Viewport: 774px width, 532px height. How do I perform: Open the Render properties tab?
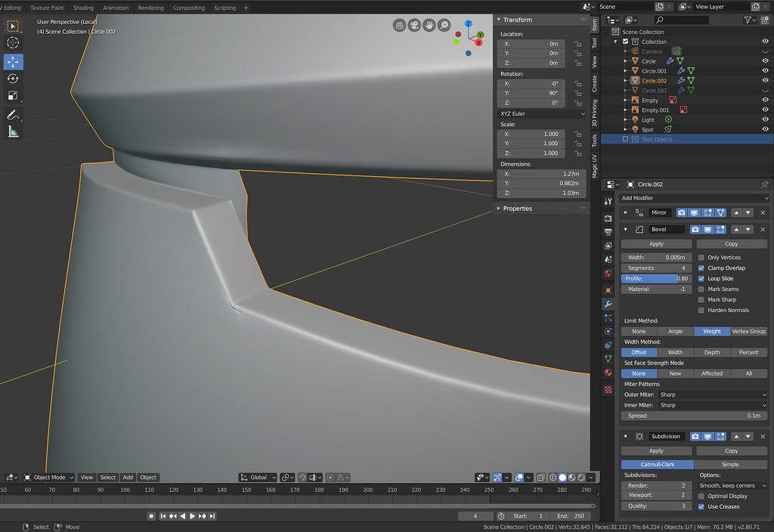(x=608, y=218)
